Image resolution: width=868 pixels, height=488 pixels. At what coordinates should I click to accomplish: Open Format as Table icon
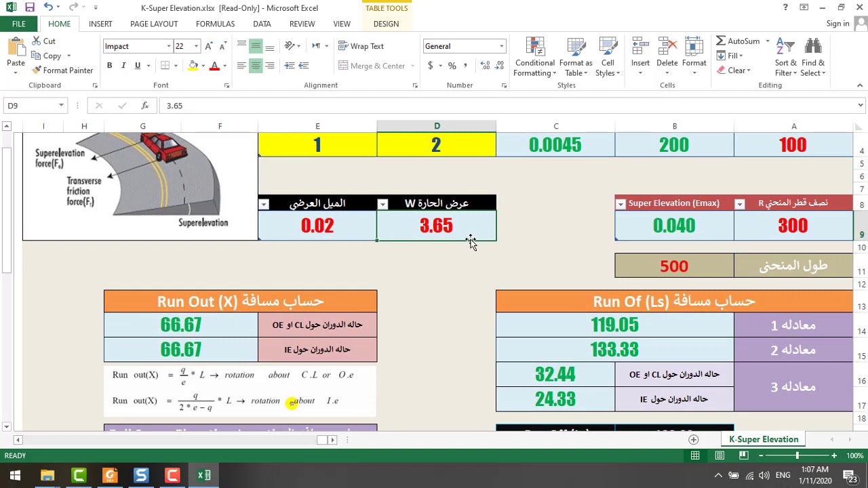click(x=576, y=58)
